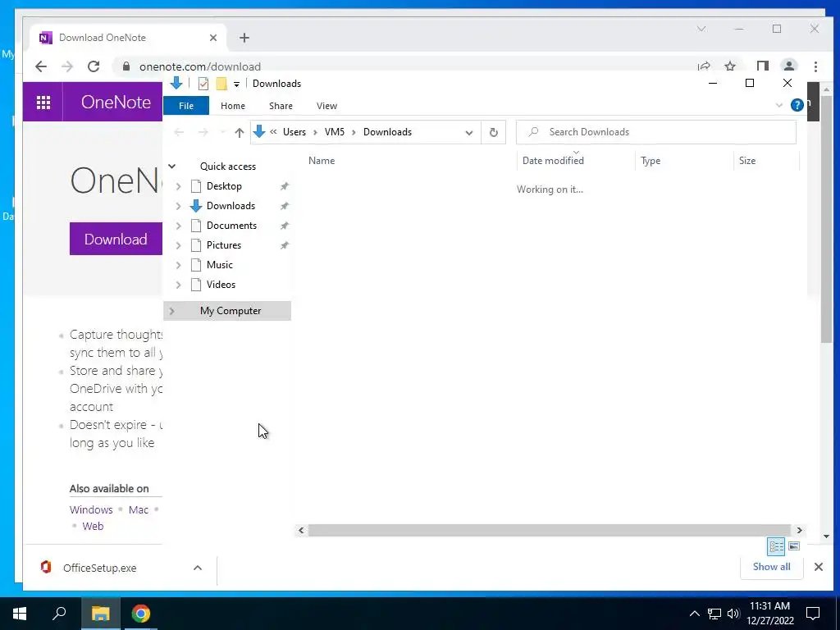840x630 pixels.
Task: Click the New folder icon in Explorer title bar
Action: pos(221,84)
